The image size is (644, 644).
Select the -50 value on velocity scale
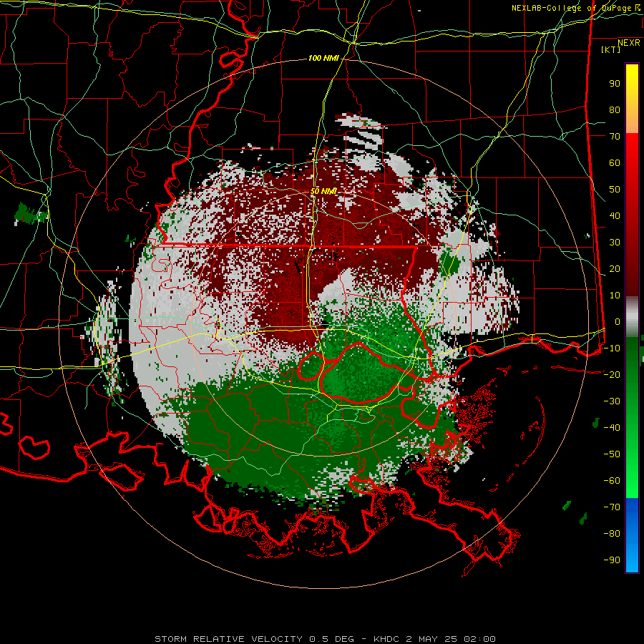612,454
